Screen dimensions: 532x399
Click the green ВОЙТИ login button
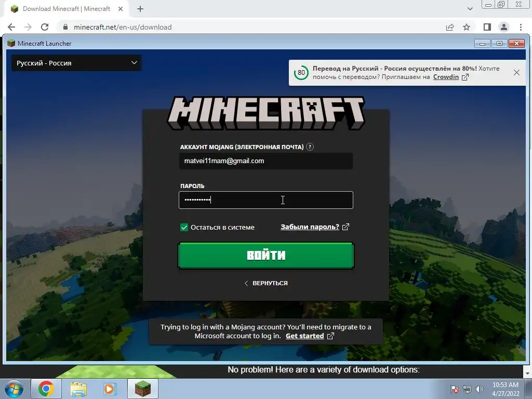click(266, 256)
